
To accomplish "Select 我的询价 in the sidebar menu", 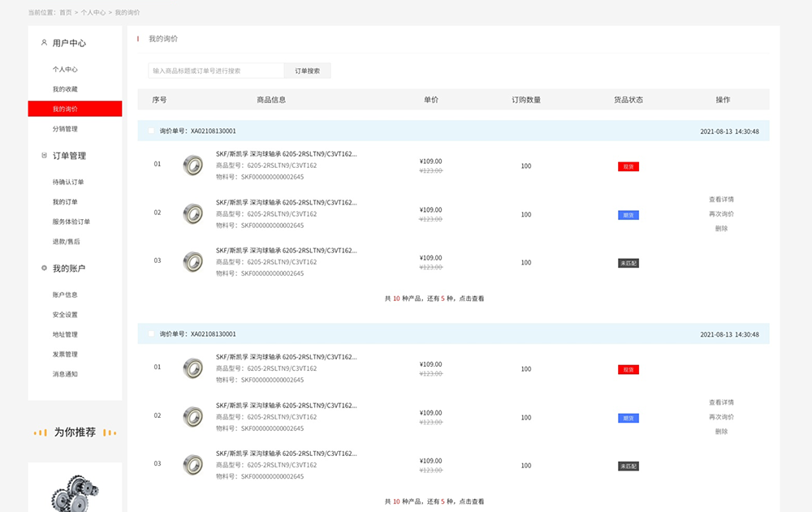I will pyautogui.click(x=75, y=109).
